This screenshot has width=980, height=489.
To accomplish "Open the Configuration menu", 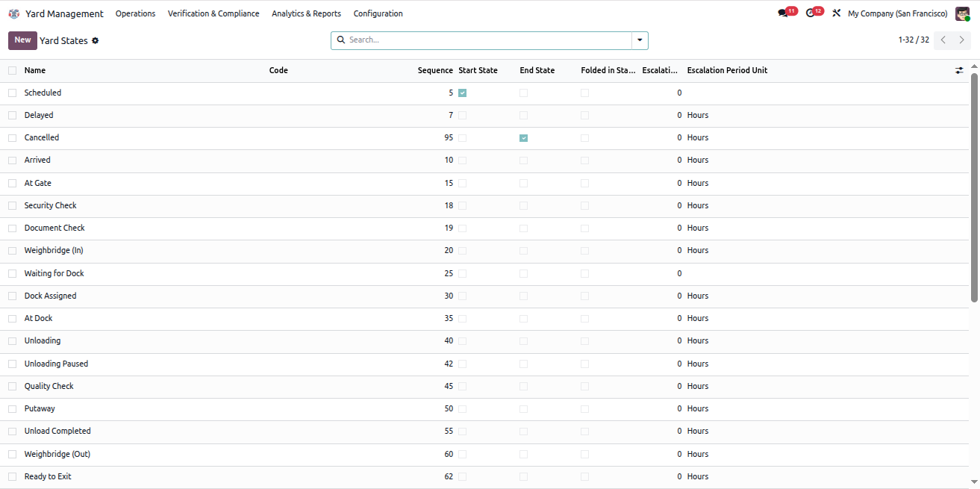I will [378, 13].
